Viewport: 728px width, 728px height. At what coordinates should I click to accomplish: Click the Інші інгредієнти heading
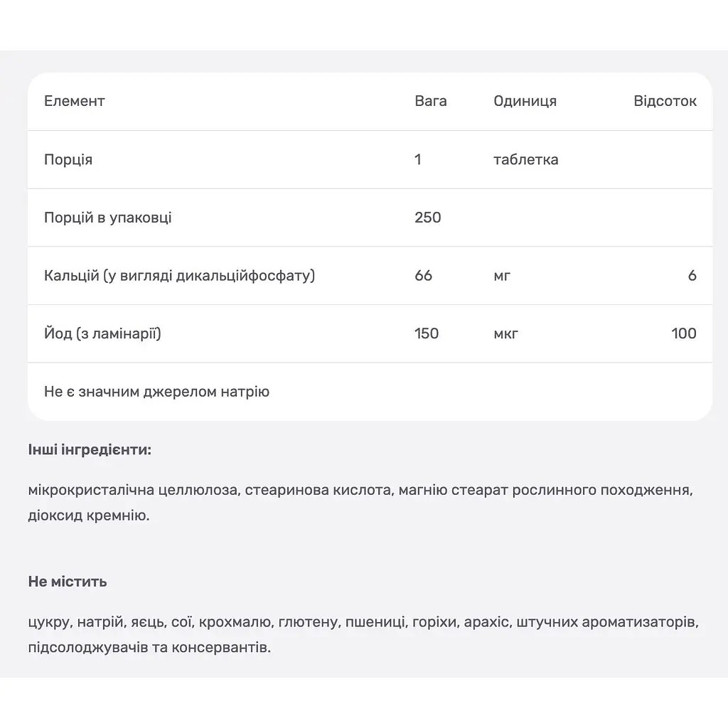tap(90, 450)
